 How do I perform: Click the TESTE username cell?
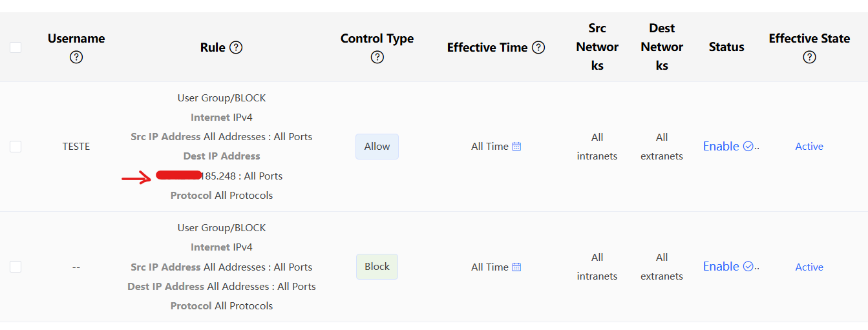point(76,147)
